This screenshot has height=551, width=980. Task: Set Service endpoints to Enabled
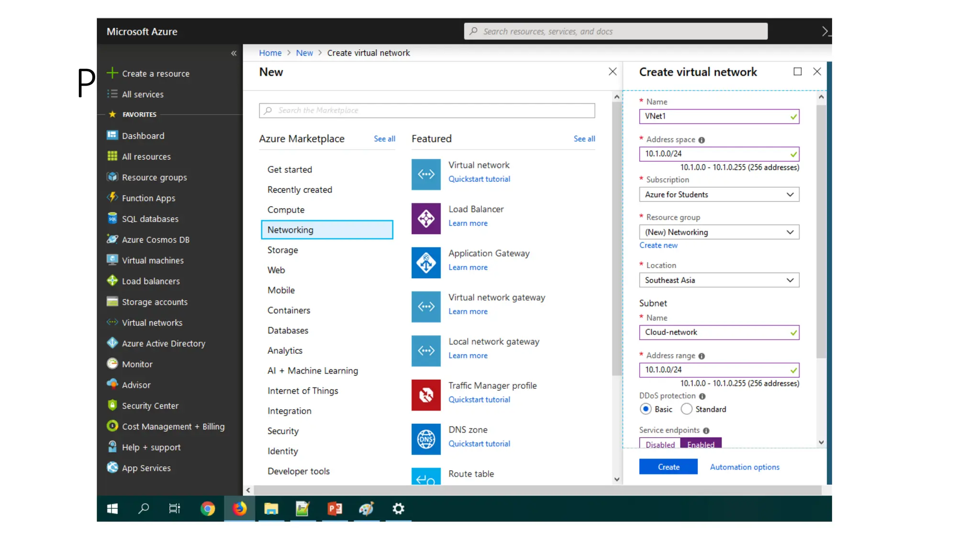point(701,443)
